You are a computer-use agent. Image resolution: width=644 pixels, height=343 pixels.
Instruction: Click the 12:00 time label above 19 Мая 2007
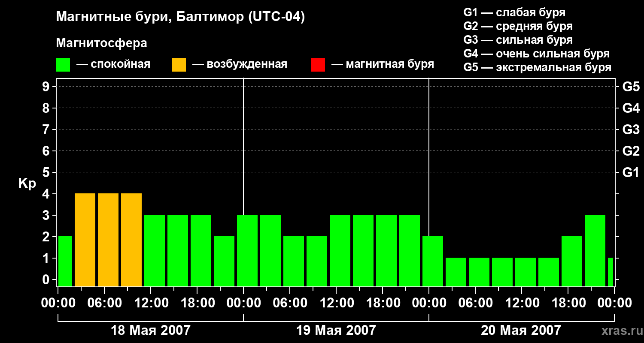click(336, 303)
